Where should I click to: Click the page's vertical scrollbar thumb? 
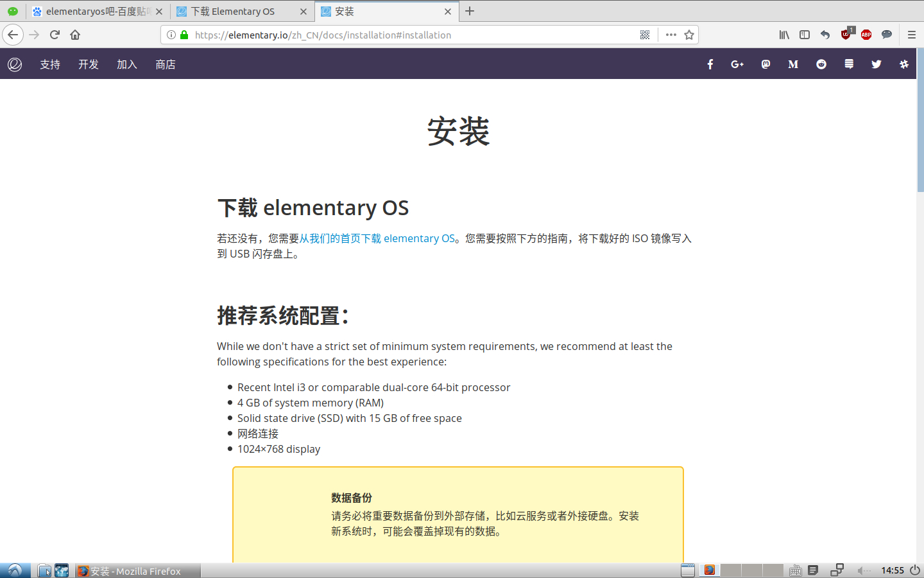(920, 120)
